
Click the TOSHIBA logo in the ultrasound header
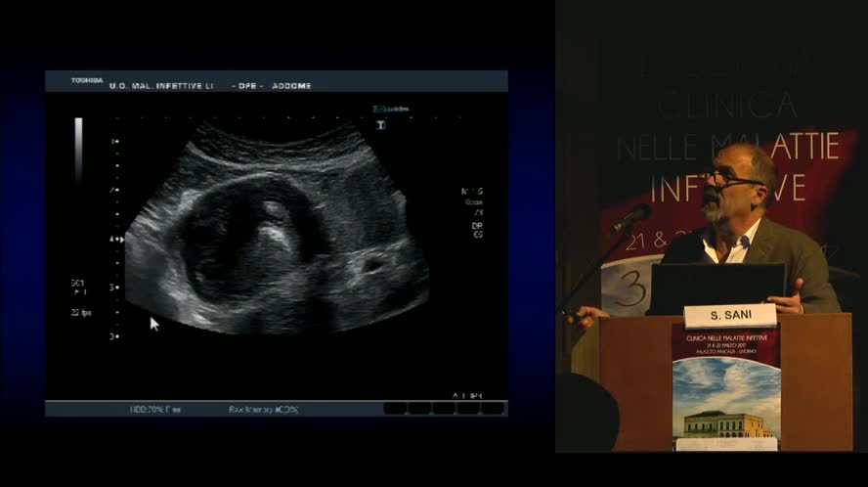tap(86, 81)
